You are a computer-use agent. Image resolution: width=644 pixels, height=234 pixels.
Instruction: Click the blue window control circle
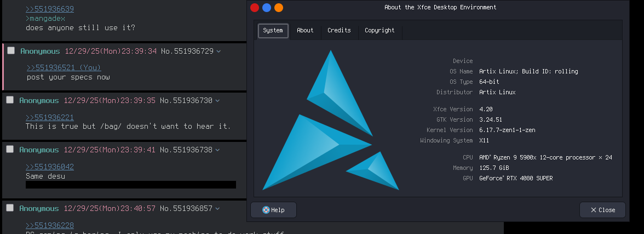(267, 8)
